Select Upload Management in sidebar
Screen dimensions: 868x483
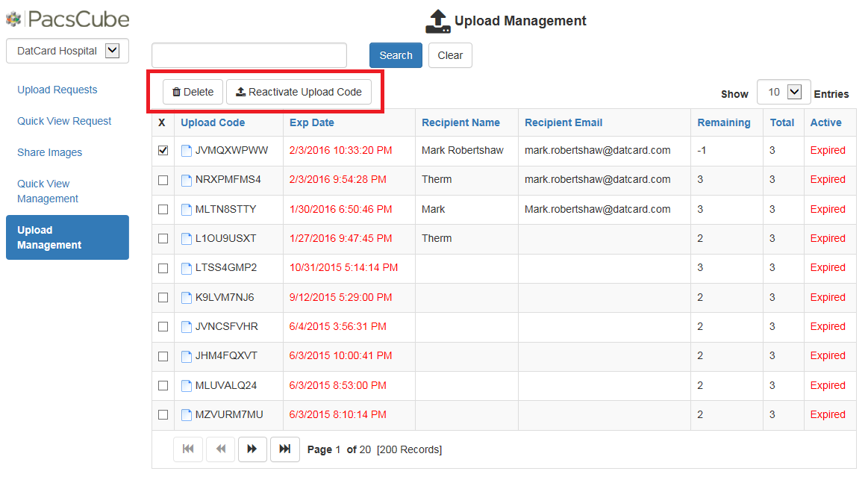(67, 237)
